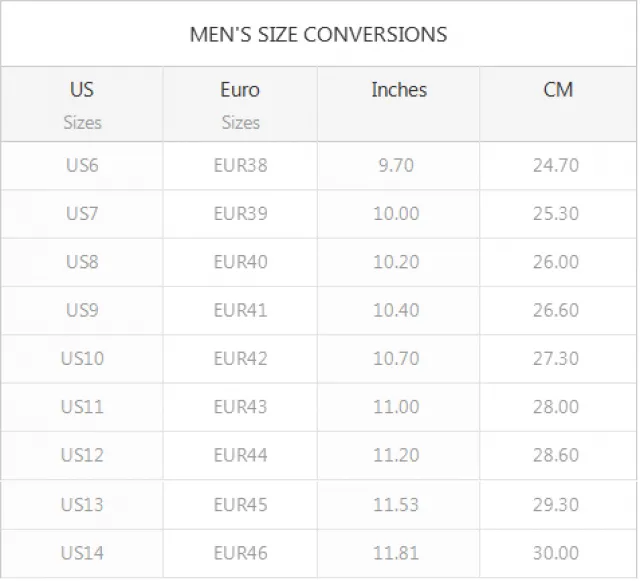640x581 pixels.
Task: Select the EUR39 cell
Action: [240, 214]
